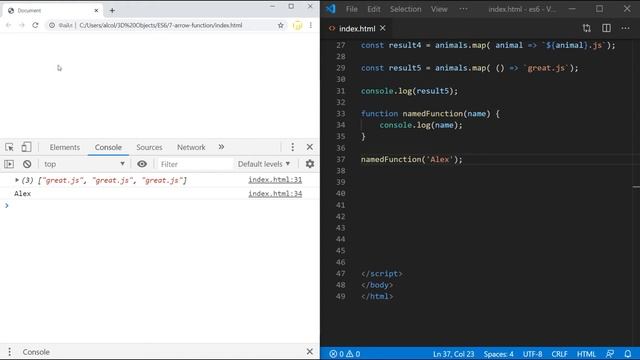
Task: Close the DevTools panel
Action: click(310, 147)
